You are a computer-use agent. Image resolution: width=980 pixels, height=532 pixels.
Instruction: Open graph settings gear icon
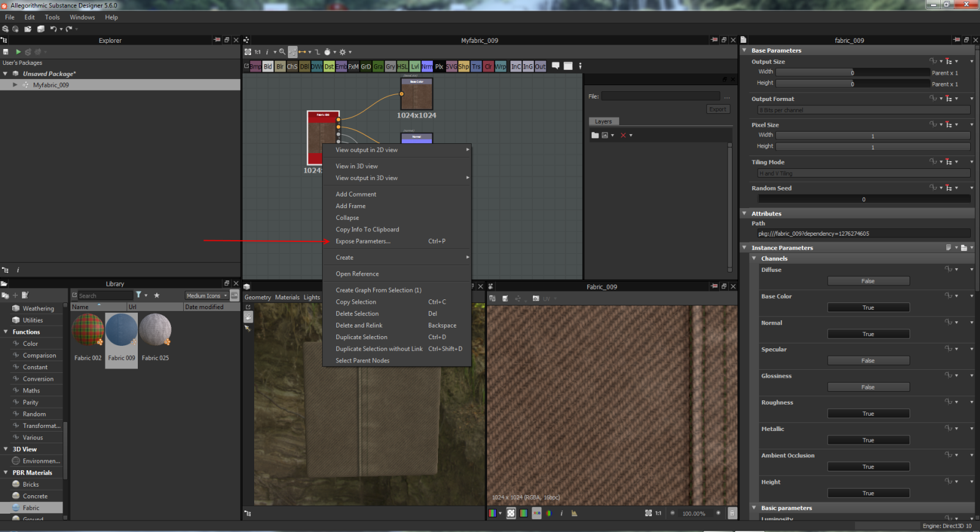pyautogui.click(x=342, y=52)
